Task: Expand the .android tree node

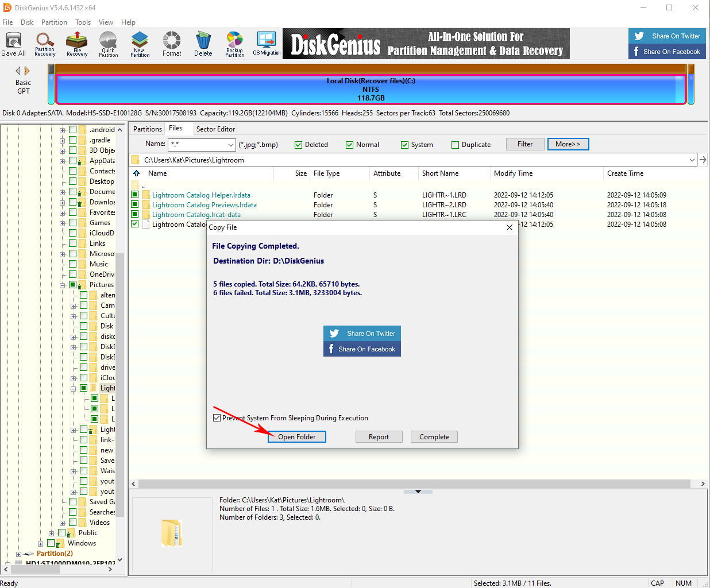Action: [x=62, y=130]
